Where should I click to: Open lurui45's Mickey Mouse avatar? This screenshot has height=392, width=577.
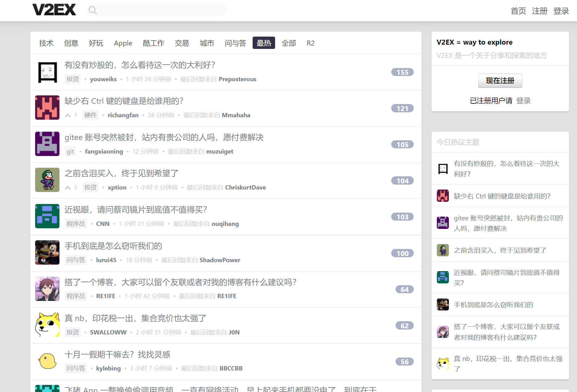(47, 253)
